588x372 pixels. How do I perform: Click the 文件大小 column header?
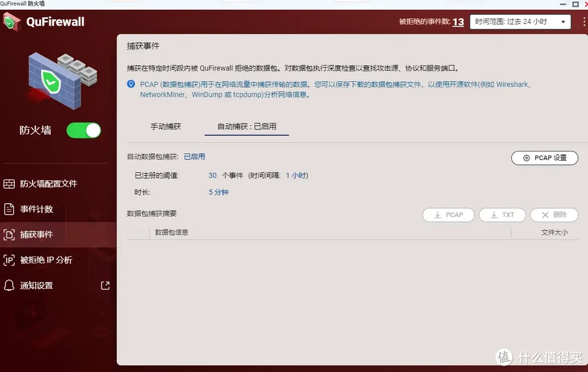[554, 233]
